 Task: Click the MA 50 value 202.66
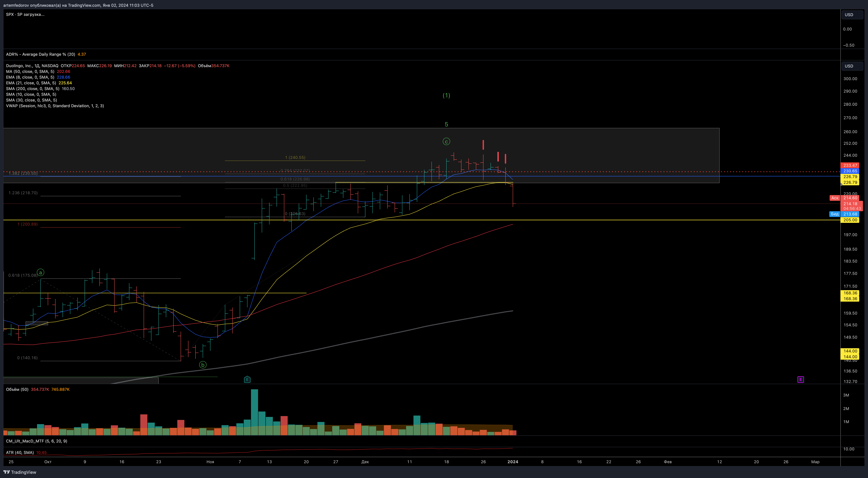tap(63, 72)
